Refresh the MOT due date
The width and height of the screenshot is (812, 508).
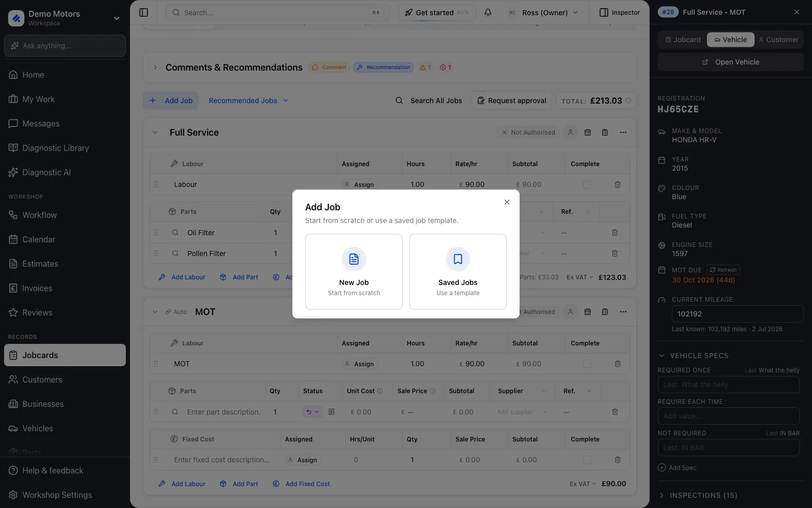pyautogui.click(x=723, y=270)
